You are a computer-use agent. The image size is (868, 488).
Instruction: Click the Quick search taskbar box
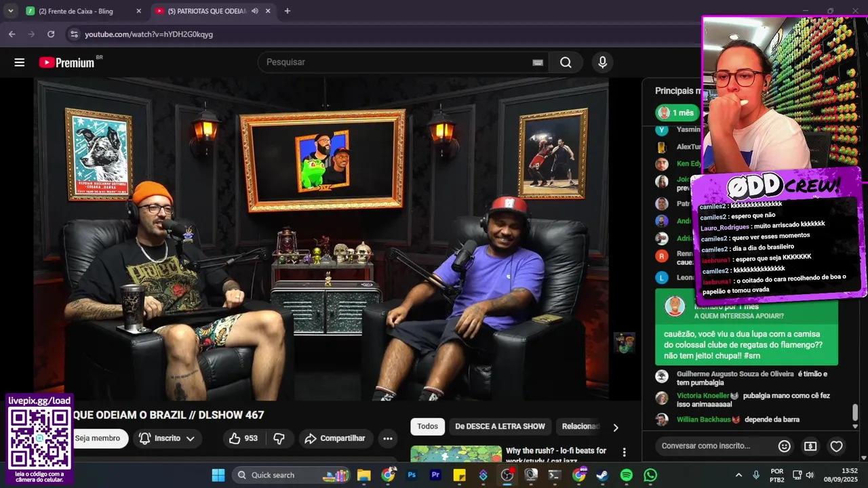click(x=292, y=475)
